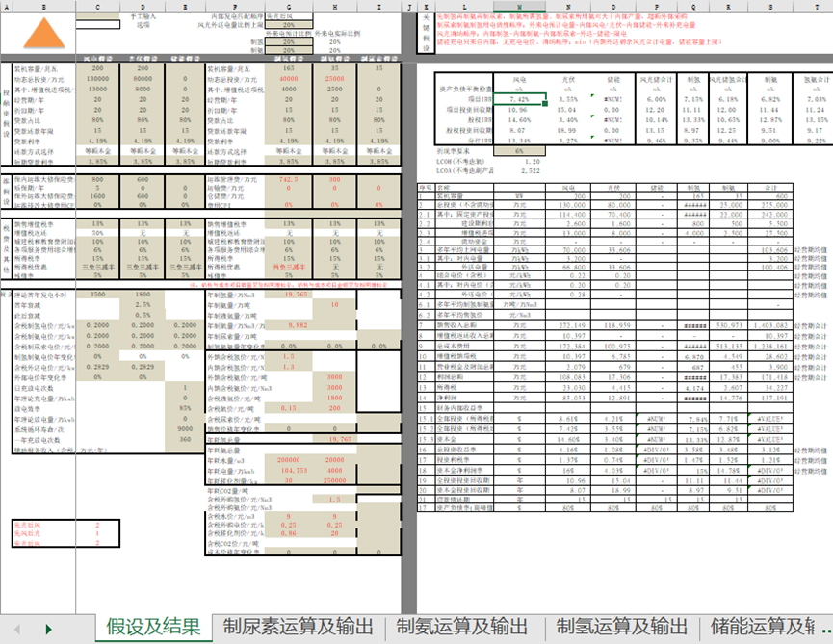Open the partially visible 储能运算 sheet tab
Viewport: 833px width, 644px height.
(768, 628)
